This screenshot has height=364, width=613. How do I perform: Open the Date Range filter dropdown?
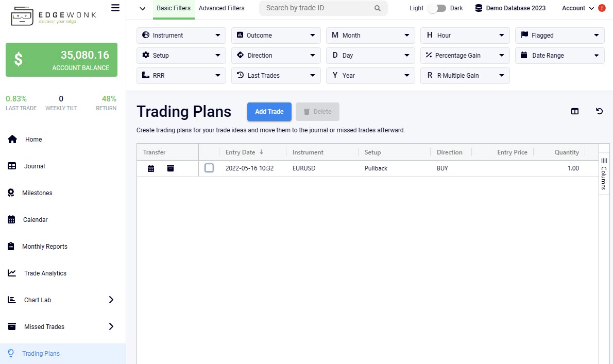click(560, 56)
